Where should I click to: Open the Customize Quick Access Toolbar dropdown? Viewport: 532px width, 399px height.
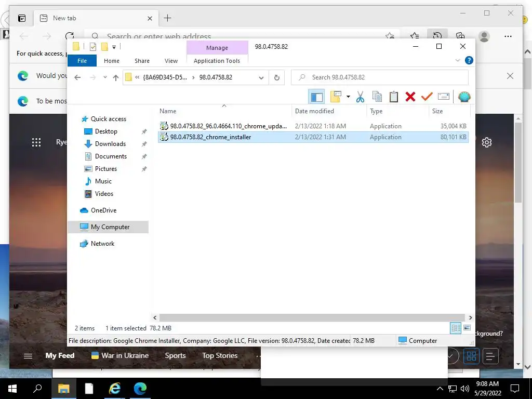pyautogui.click(x=114, y=47)
